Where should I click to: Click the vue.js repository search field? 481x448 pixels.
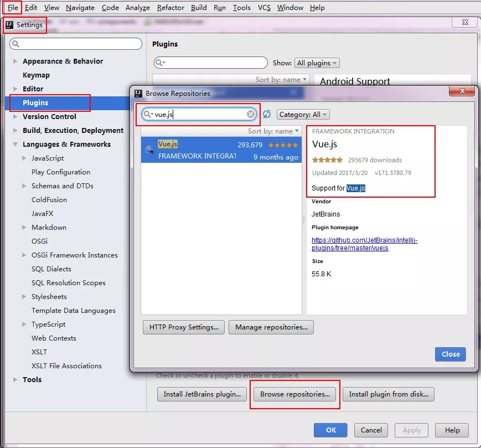199,114
